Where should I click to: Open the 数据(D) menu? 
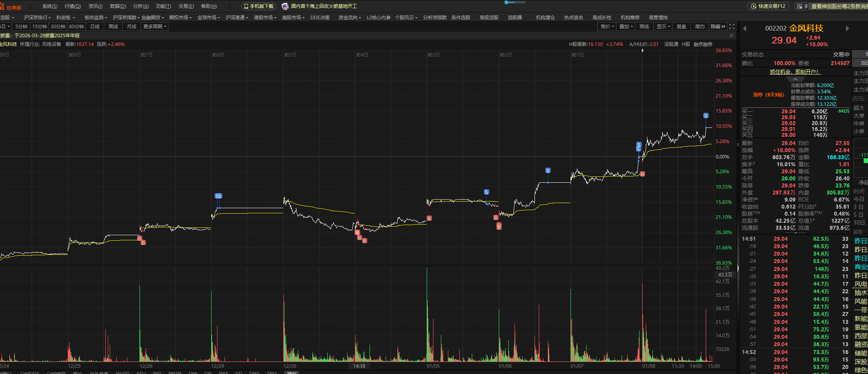[x=118, y=6]
